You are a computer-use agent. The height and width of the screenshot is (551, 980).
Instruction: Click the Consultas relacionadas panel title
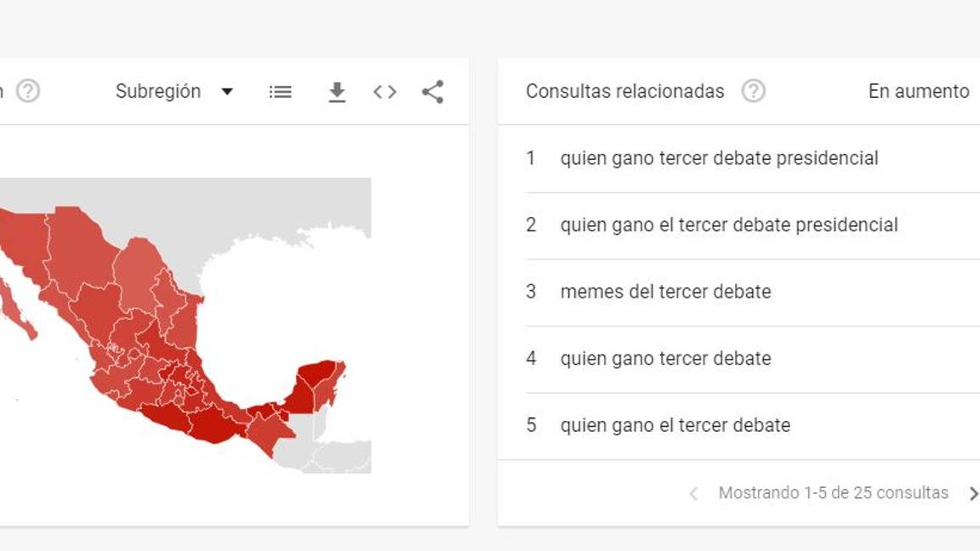(x=625, y=90)
